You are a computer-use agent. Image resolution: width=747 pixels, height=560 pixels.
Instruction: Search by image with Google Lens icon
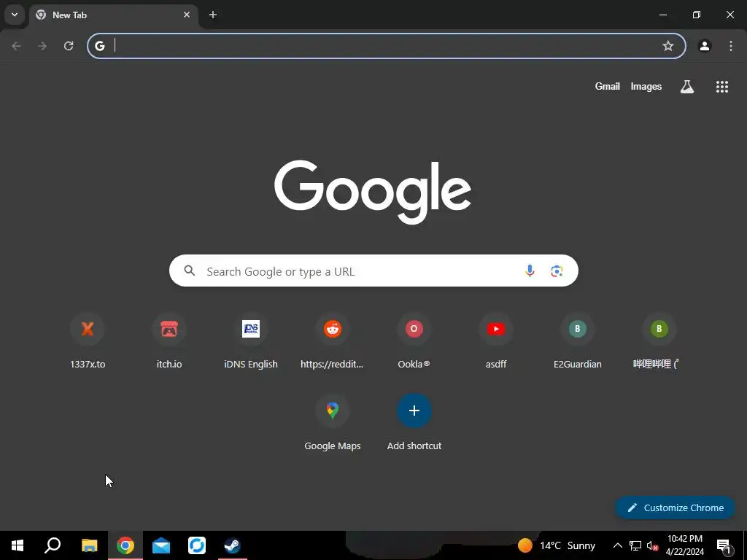pyautogui.click(x=557, y=271)
